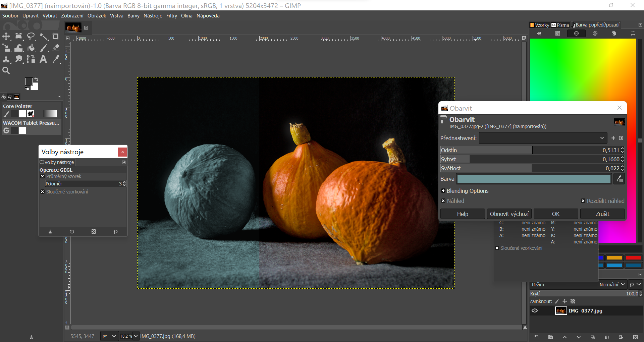The height and width of the screenshot is (342, 644).
Task: Open tool options panel configuration menu
Action: click(124, 162)
